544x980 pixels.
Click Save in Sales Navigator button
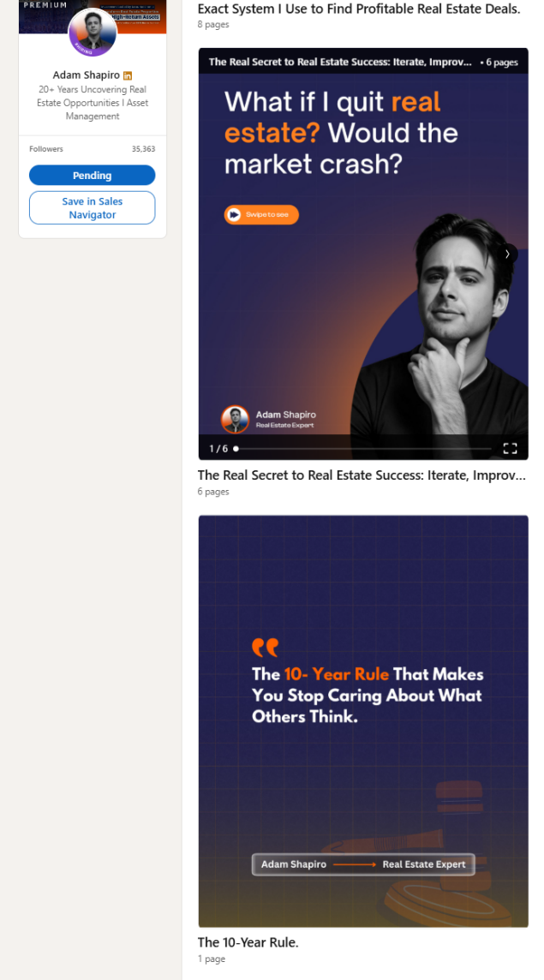[92, 207]
